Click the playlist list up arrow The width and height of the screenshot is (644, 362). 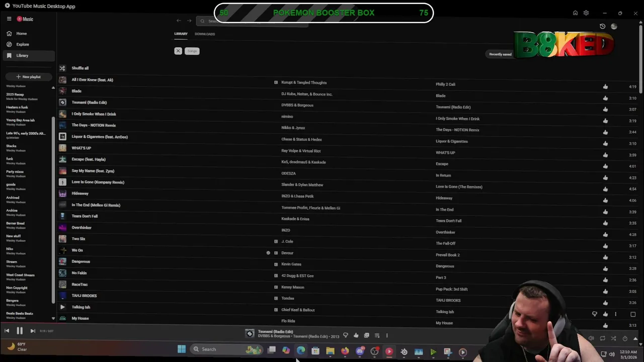click(53, 87)
